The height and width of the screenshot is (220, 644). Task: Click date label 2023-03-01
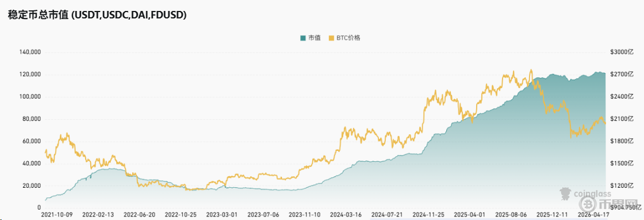click(222, 215)
